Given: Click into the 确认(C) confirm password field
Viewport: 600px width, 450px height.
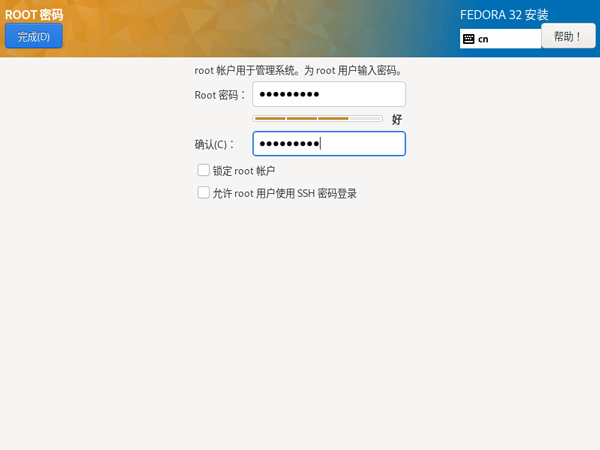Looking at the screenshot, I should click(x=329, y=144).
